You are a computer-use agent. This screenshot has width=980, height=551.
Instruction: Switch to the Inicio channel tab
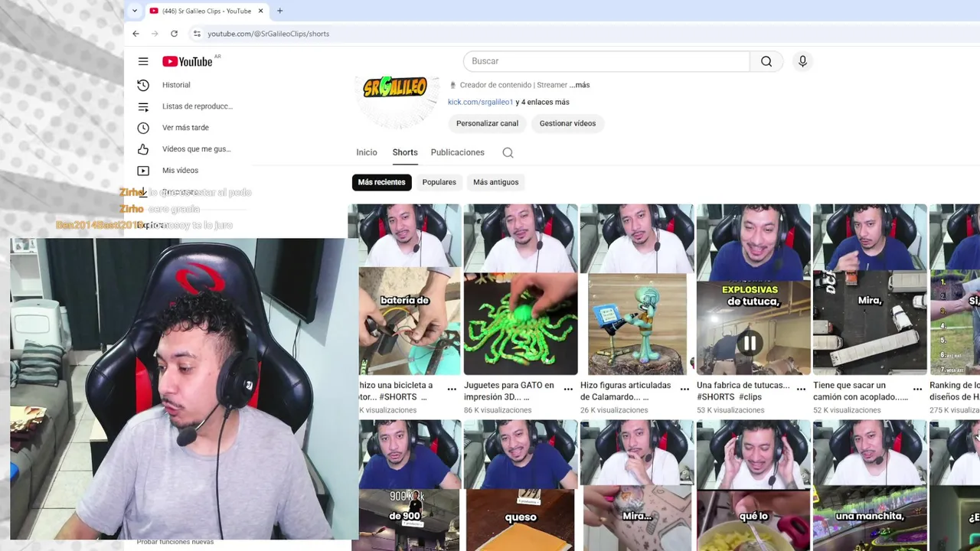(367, 152)
